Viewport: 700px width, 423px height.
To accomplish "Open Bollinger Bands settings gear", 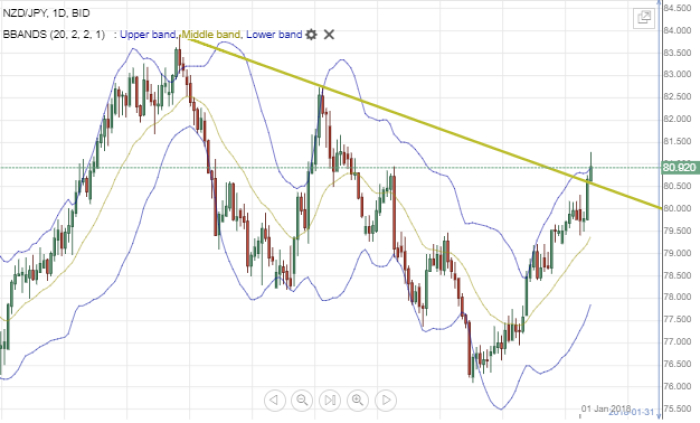I will 311,34.
